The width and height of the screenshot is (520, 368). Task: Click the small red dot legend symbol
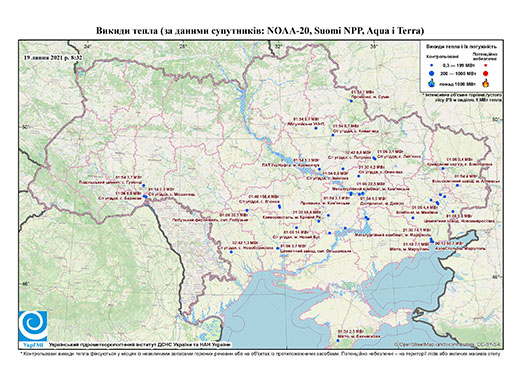[485, 65]
